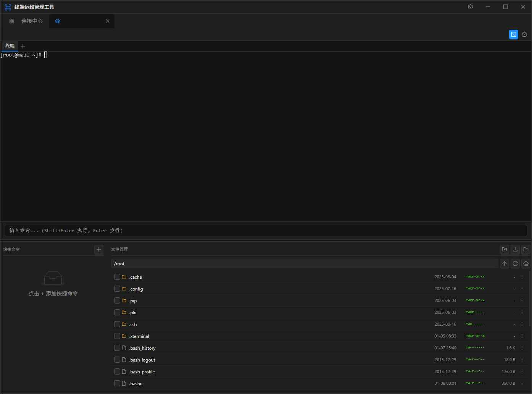This screenshot has width=532, height=394.
Task: Select the .ssh folder checkbox
Action: click(117, 324)
